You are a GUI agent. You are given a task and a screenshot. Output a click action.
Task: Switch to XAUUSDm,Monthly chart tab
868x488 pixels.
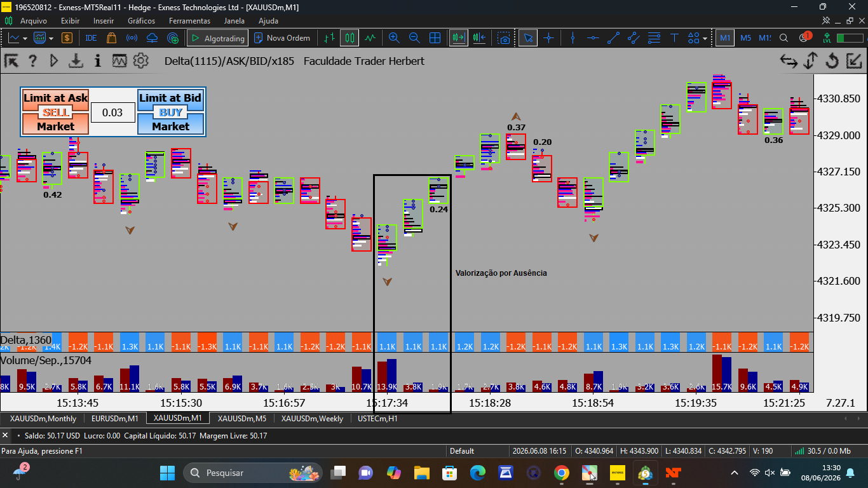43,418
